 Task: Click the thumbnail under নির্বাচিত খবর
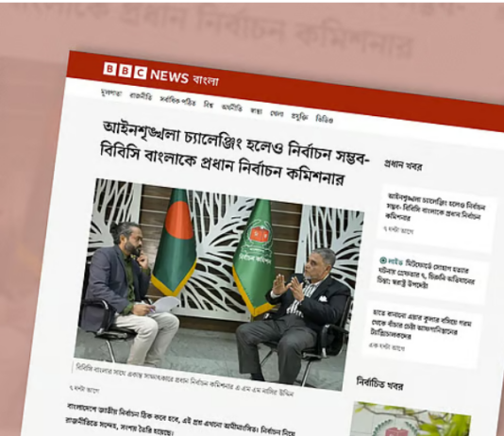410,419
